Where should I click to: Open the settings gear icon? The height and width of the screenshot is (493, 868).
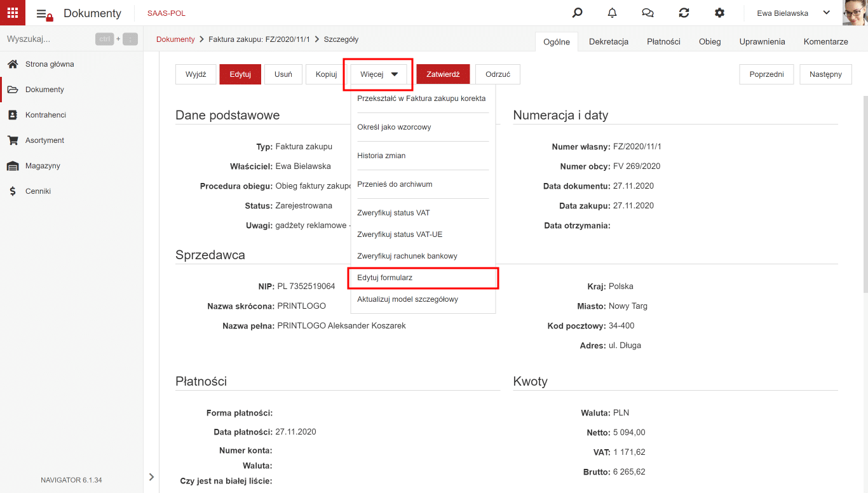tap(719, 13)
